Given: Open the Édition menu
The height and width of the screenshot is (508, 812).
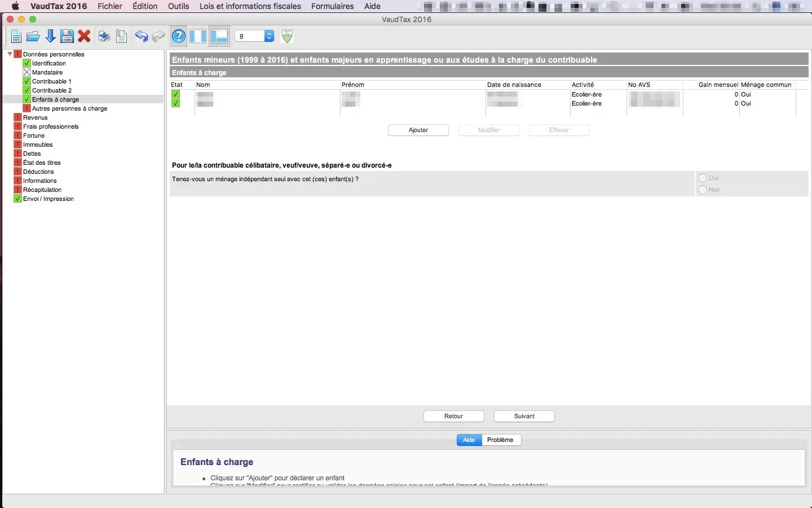Looking at the screenshot, I should [x=145, y=6].
